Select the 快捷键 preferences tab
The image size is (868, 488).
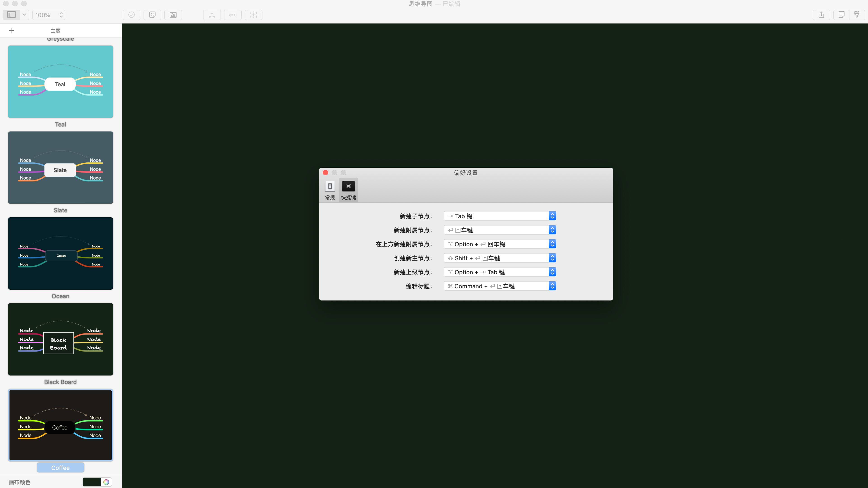tap(348, 190)
